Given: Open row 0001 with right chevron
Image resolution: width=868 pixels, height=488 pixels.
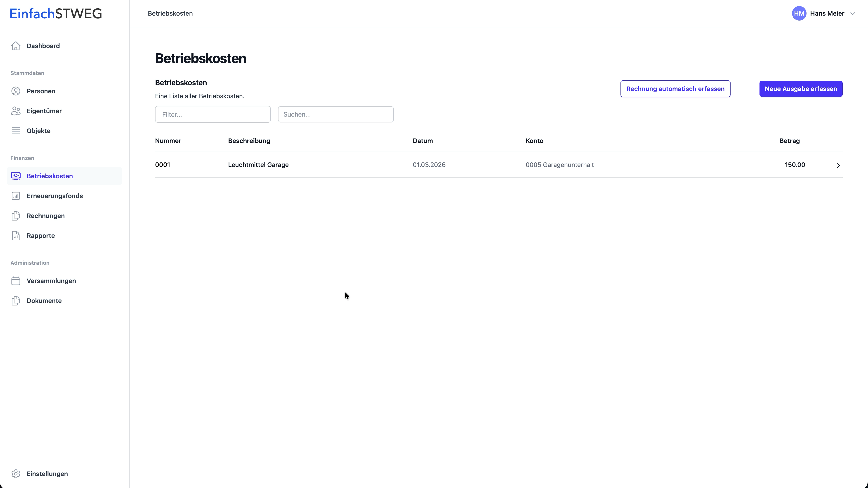Looking at the screenshot, I should tap(838, 165).
